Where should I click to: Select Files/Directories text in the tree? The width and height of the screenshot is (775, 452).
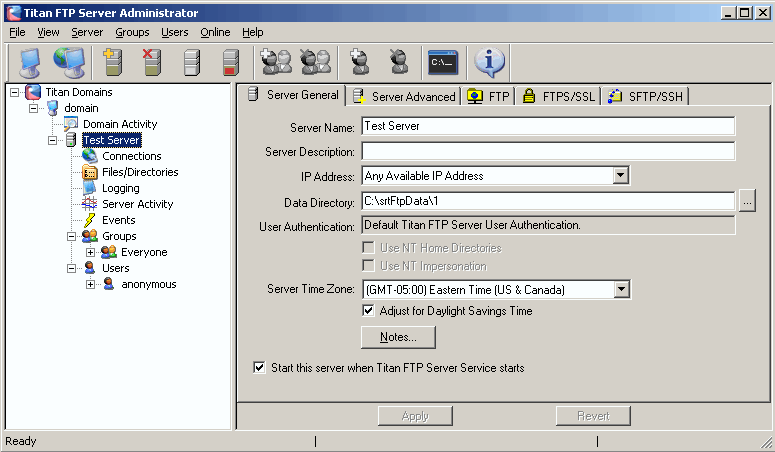[140, 172]
